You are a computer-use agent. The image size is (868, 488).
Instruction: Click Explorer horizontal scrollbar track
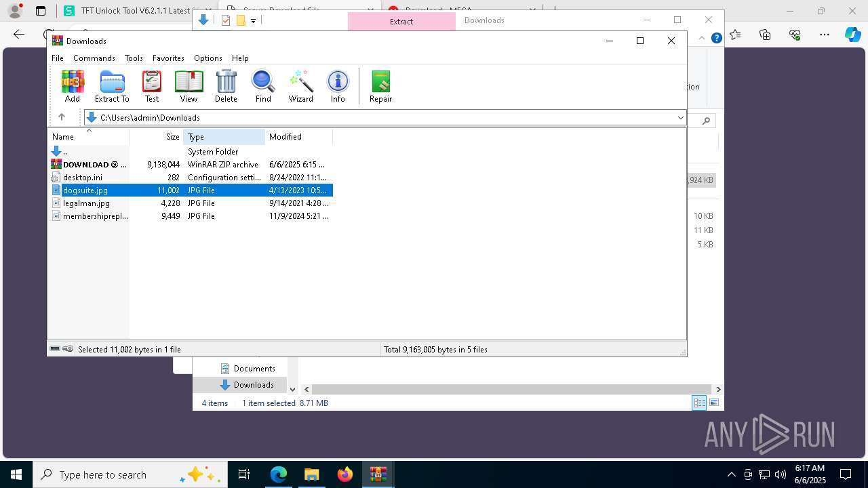coord(511,389)
